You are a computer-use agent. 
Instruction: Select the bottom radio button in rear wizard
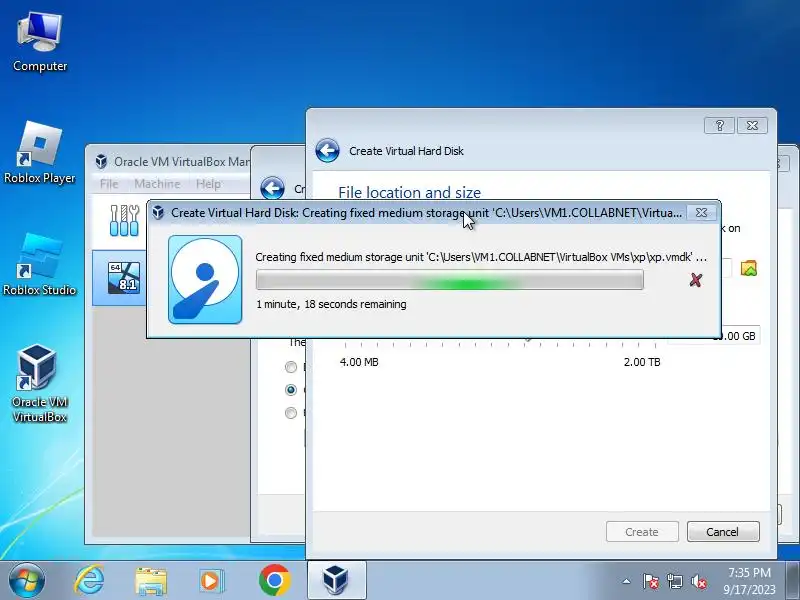[291, 413]
